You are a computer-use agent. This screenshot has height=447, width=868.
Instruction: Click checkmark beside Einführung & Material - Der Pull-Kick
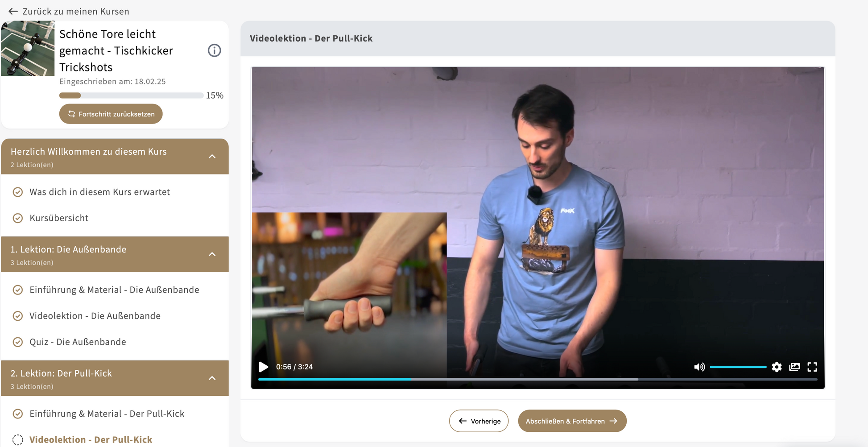[x=18, y=414]
